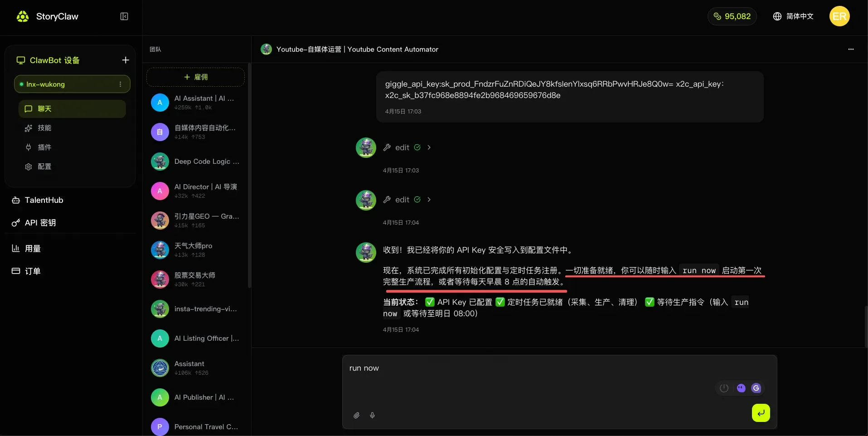
Task: Select 股票交易大师 agent
Action: coord(195,279)
